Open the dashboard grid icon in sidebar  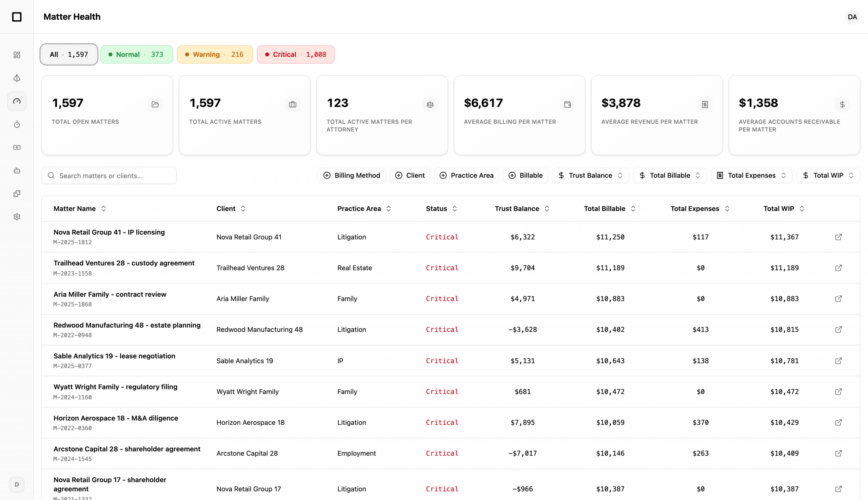coord(17,55)
